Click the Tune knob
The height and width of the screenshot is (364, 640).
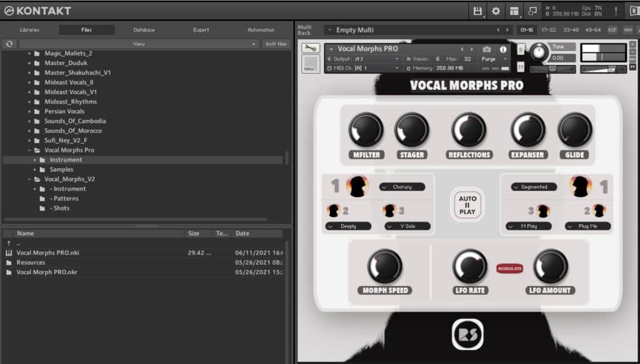539,52
